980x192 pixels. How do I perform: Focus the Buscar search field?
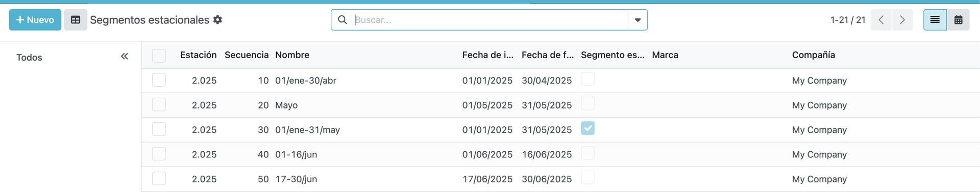[x=490, y=20]
